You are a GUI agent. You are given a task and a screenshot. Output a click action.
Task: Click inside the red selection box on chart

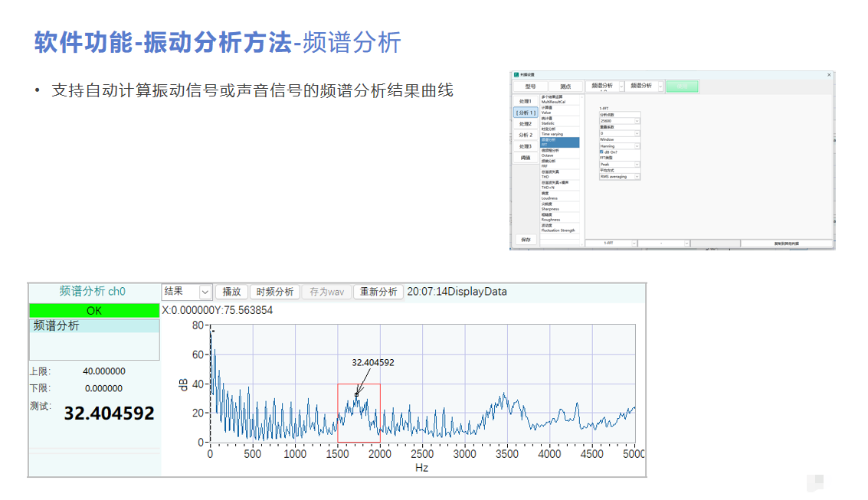pyautogui.click(x=359, y=421)
